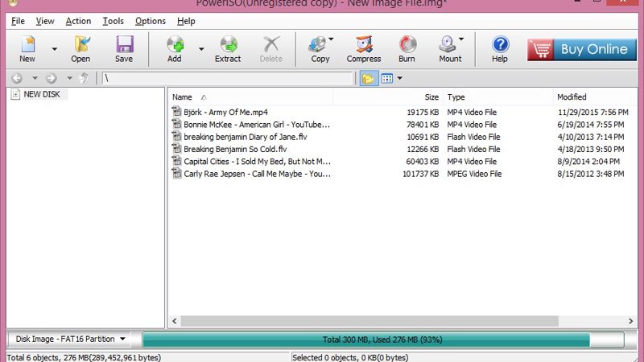
Task: Select file Björk - Army Of Me.mp4
Action: (225, 112)
